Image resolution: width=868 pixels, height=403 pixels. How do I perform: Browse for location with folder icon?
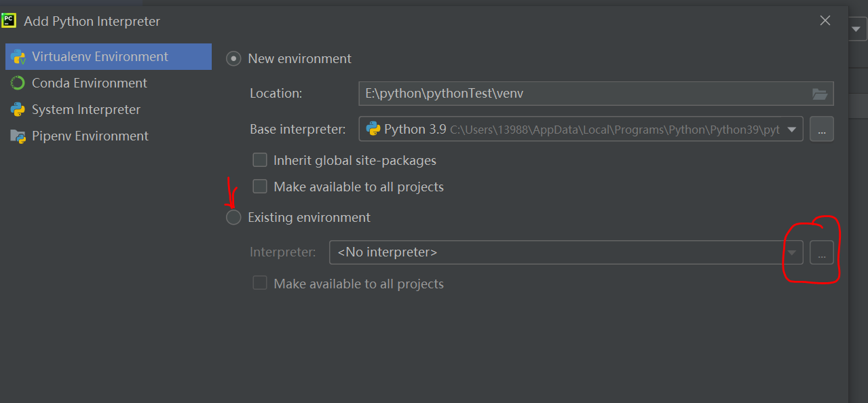tap(820, 94)
